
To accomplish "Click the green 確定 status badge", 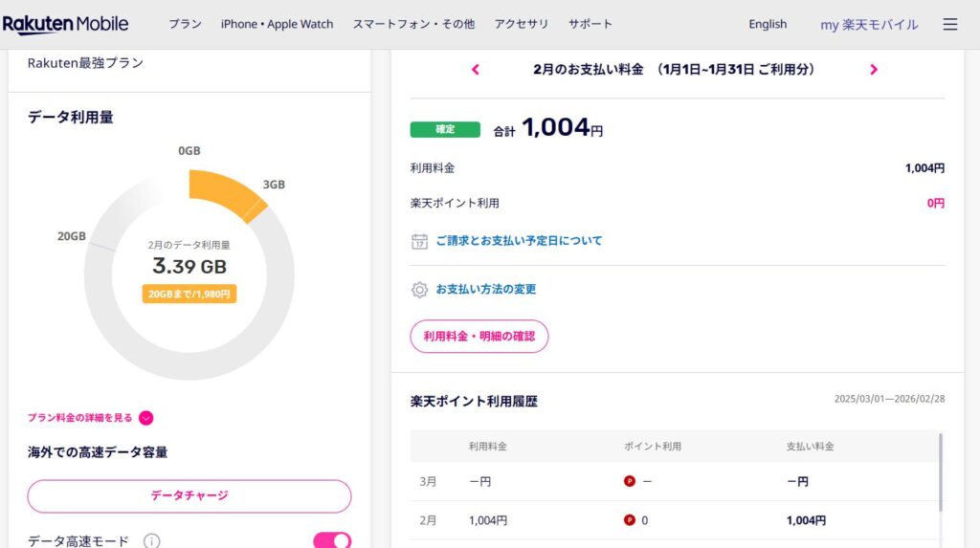I will click(445, 129).
